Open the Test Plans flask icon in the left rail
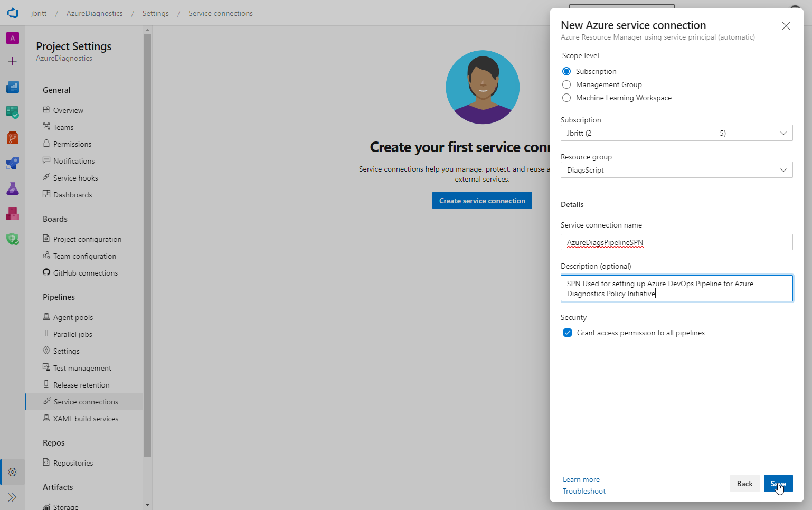This screenshot has width=812, height=510. point(13,188)
